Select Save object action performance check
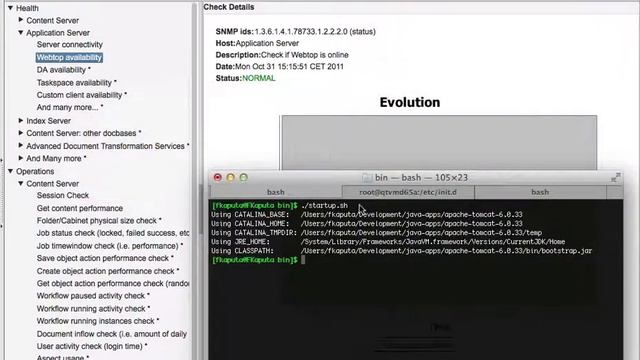The width and height of the screenshot is (640, 360). point(105,258)
